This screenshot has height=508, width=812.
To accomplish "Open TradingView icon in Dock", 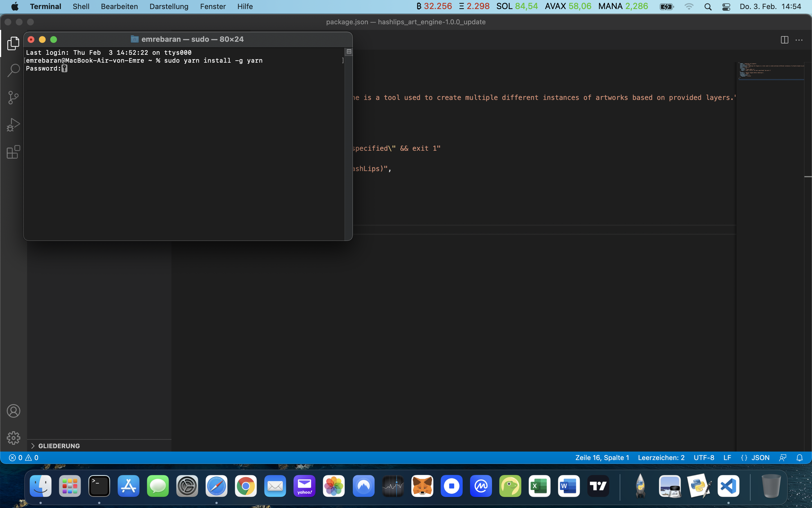I will [x=598, y=486].
